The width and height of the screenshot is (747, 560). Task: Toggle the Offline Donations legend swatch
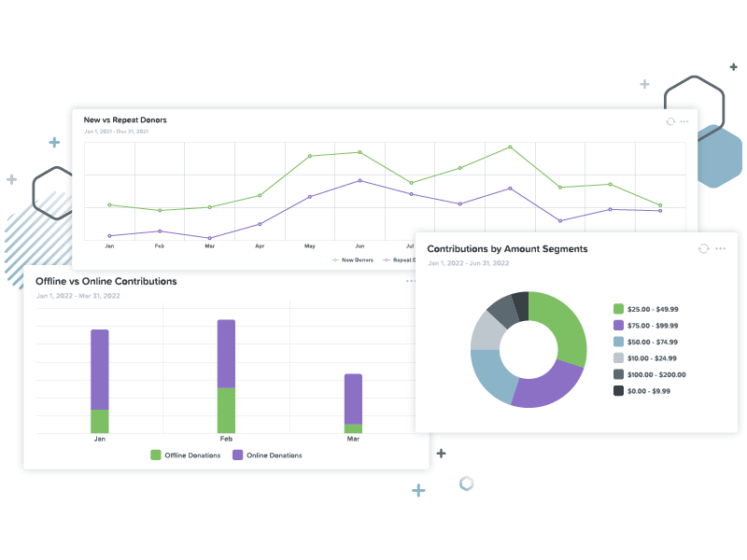click(156, 455)
